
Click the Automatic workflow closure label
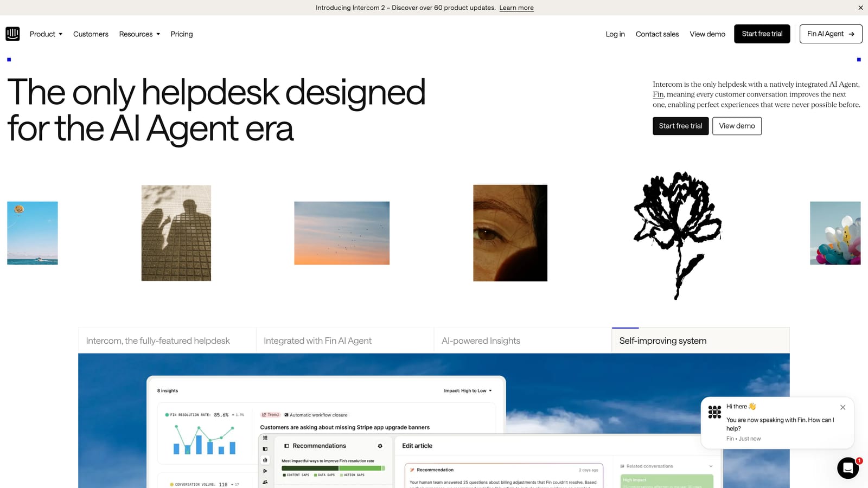click(x=316, y=415)
